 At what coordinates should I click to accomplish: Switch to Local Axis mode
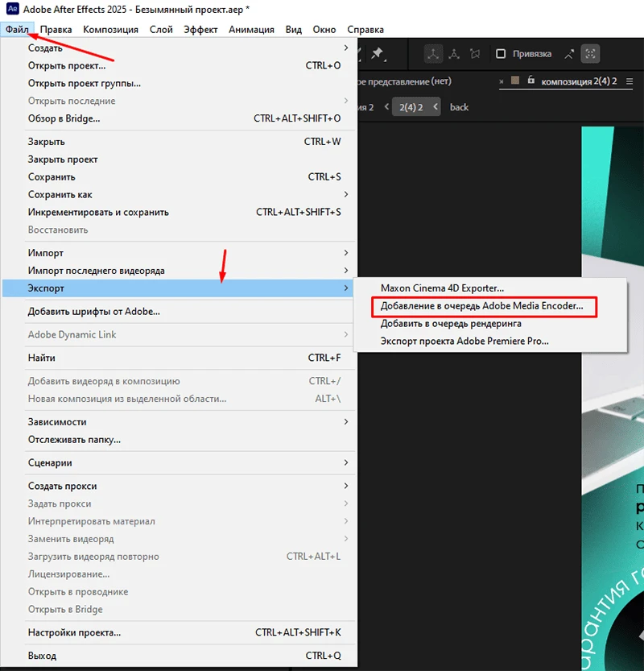(x=433, y=54)
